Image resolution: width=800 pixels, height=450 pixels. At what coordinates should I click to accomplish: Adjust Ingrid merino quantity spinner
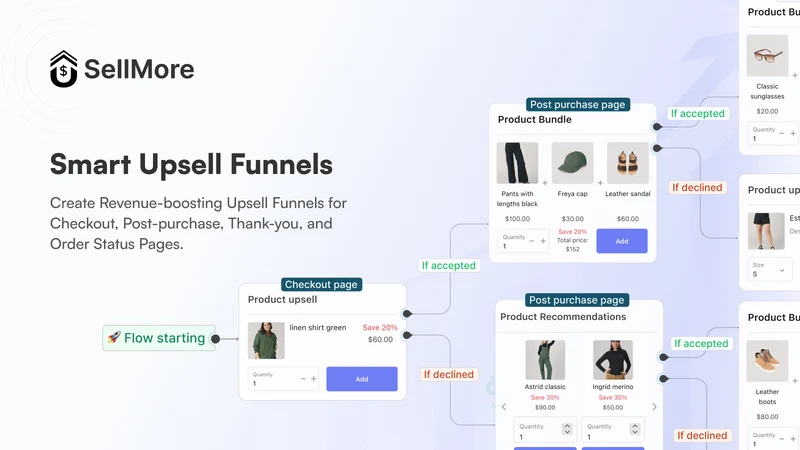635,429
